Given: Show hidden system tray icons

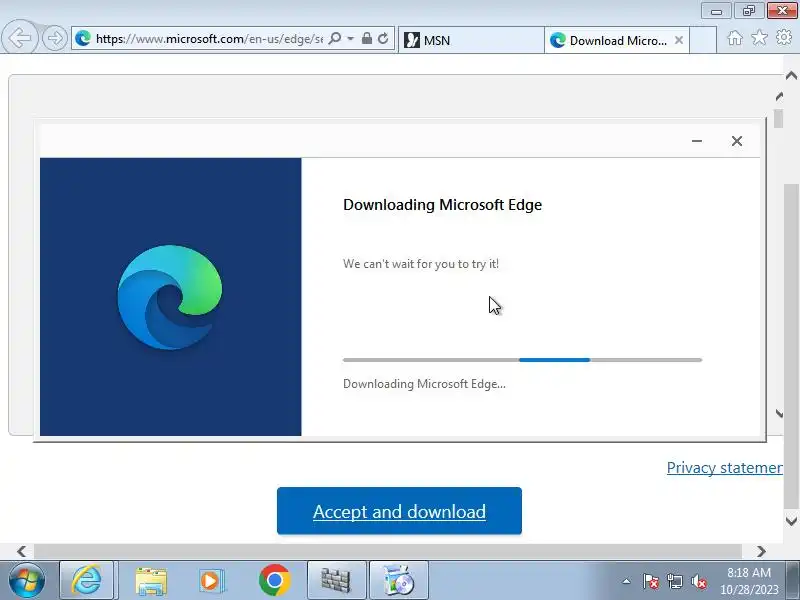Looking at the screenshot, I should [x=627, y=581].
